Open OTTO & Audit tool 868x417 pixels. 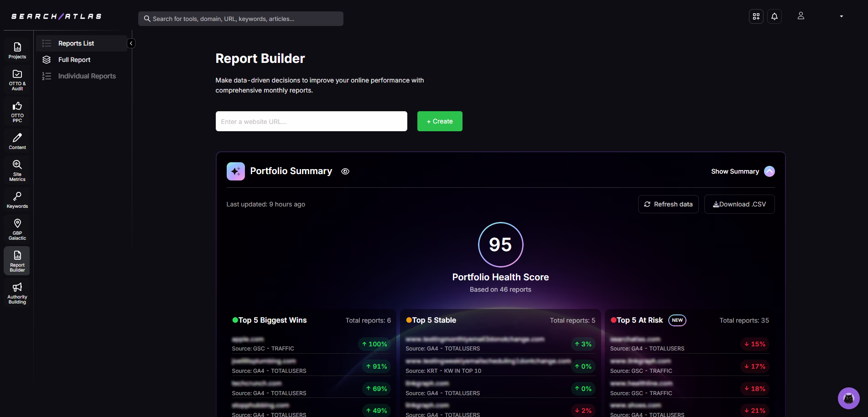coord(17,80)
